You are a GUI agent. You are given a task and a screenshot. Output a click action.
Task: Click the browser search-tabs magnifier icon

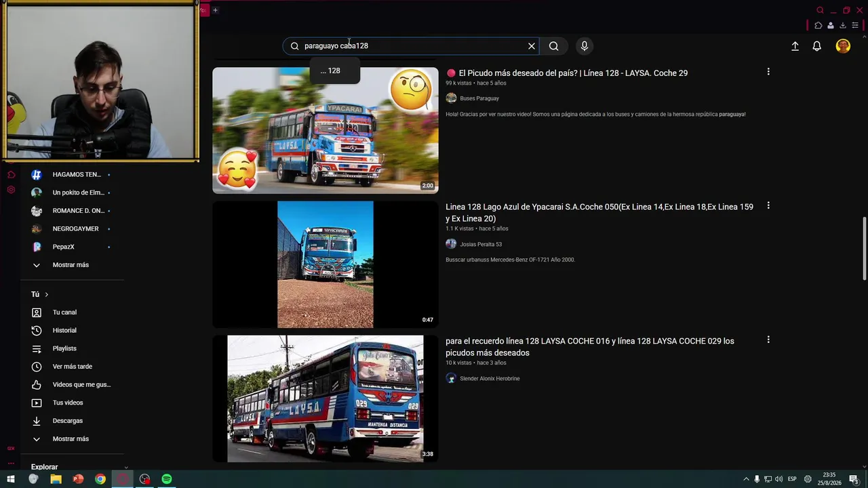[820, 10]
